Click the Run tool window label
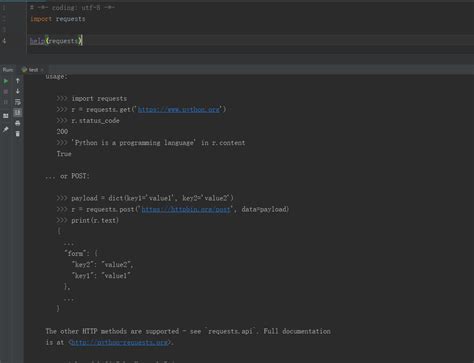Viewport: 474px width, 363px height. pyautogui.click(x=8, y=70)
